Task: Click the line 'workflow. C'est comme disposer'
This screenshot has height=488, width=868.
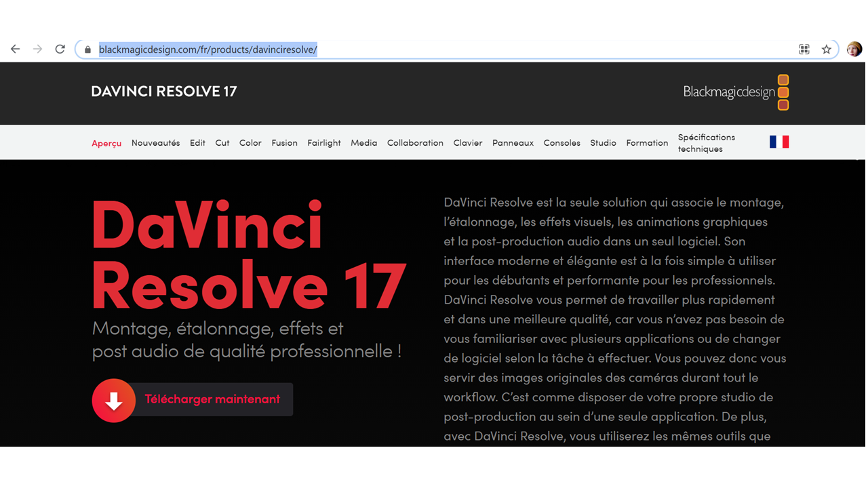Action: point(608,397)
